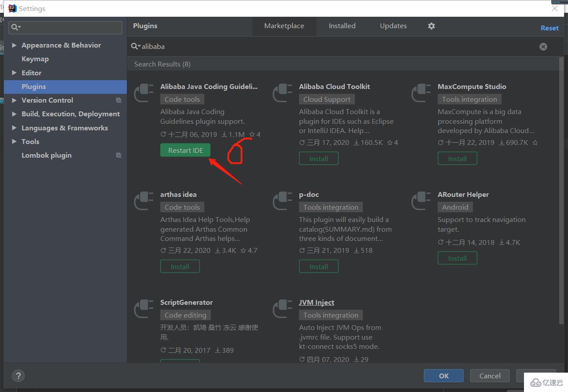
Task: Click the Code tools tag under Alibaba Java Coding
Action: click(182, 100)
